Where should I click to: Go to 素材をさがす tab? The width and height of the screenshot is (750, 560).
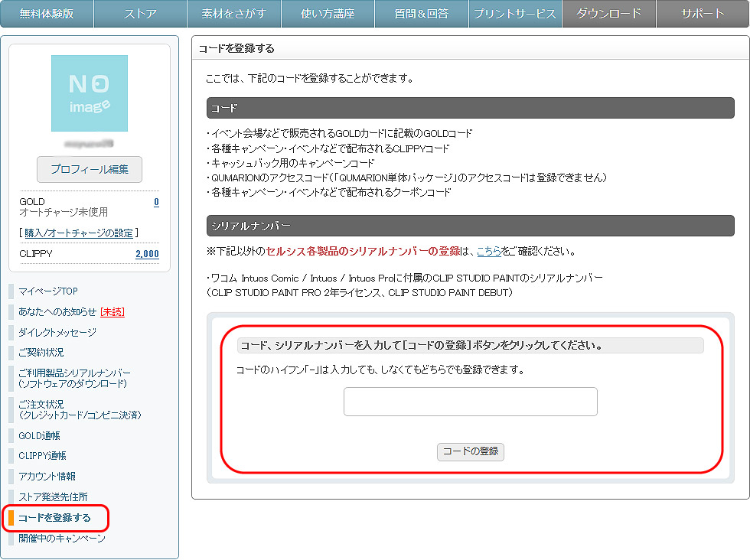(x=234, y=14)
